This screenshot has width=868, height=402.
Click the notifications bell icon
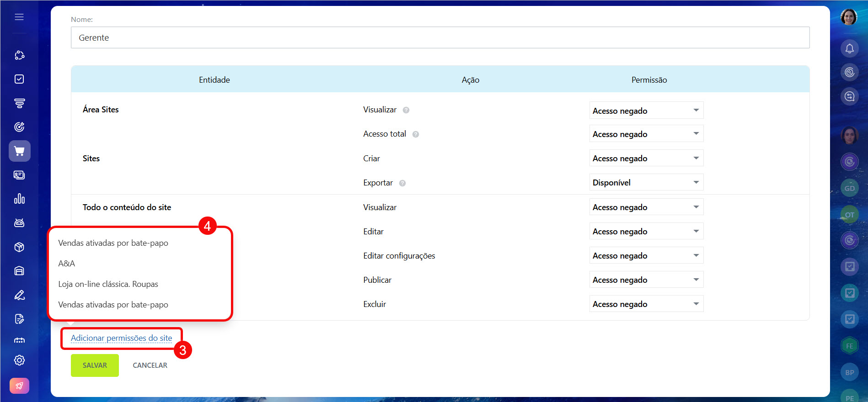coord(849,48)
